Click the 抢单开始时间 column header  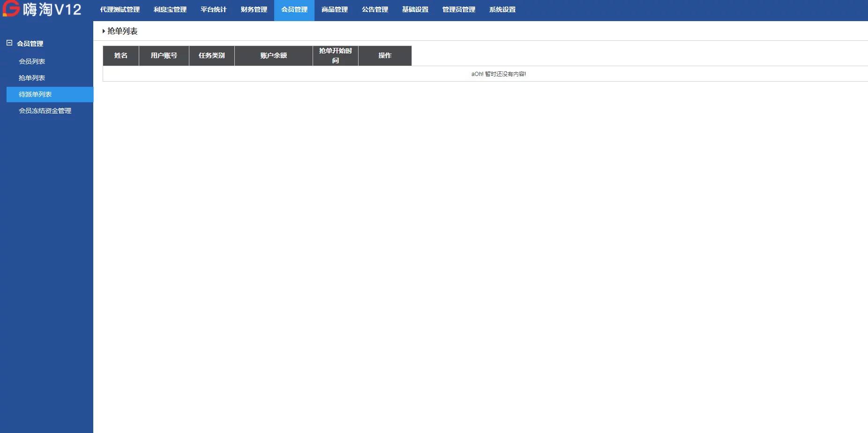click(x=336, y=55)
